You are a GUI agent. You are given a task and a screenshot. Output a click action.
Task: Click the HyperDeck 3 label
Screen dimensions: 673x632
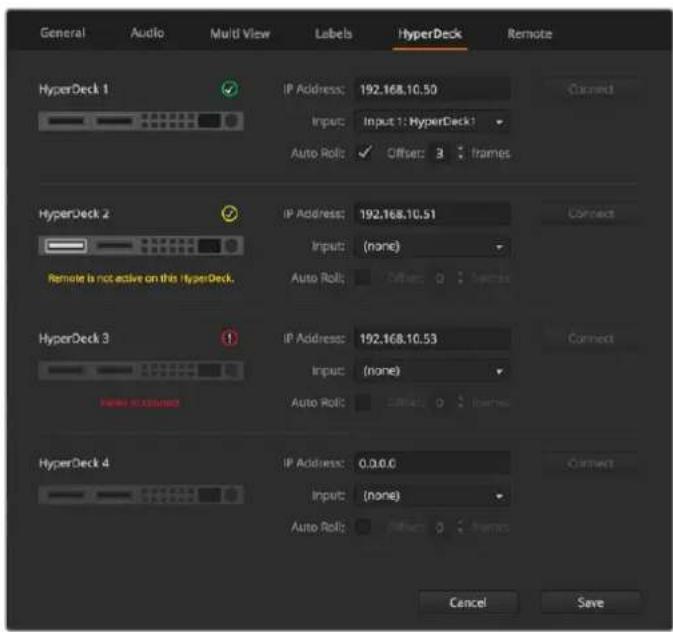[x=74, y=338]
